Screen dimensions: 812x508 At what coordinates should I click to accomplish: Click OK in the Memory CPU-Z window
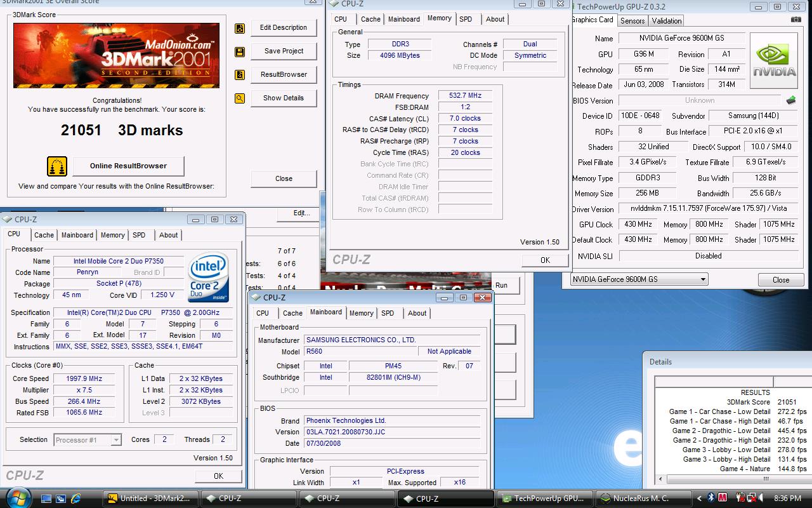545,260
